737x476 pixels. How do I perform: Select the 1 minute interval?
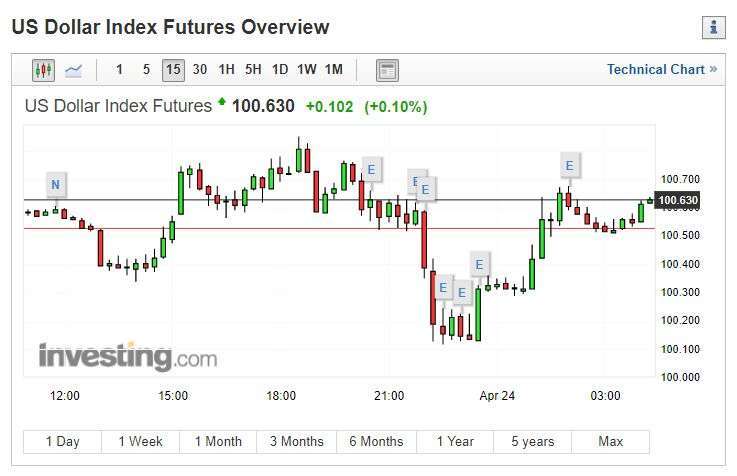point(119,70)
